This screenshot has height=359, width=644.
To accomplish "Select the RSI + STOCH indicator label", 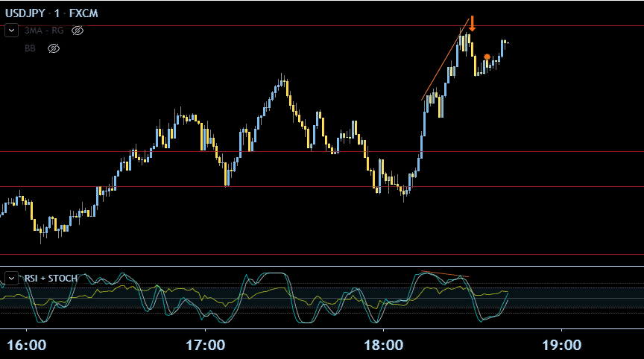I will (50, 278).
